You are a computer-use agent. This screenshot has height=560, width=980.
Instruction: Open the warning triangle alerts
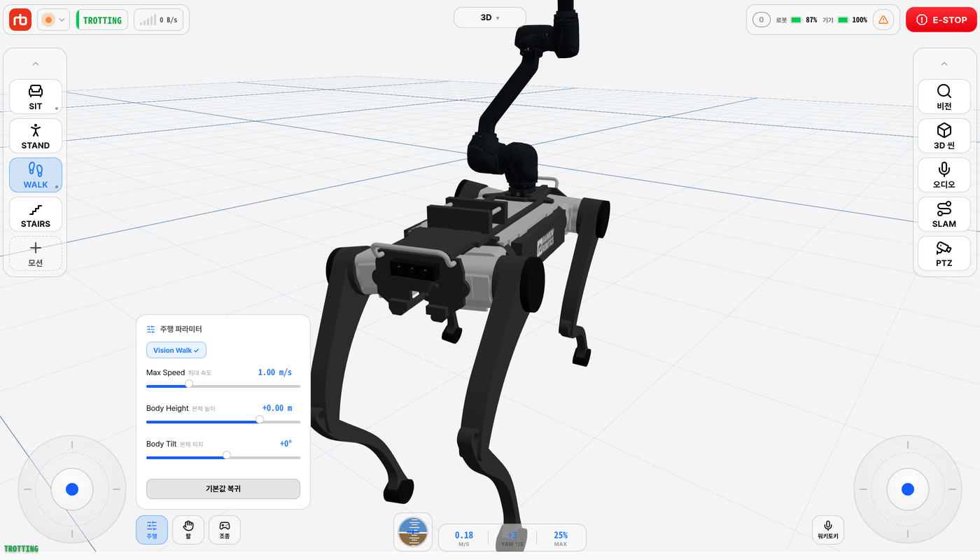[x=883, y=20]
